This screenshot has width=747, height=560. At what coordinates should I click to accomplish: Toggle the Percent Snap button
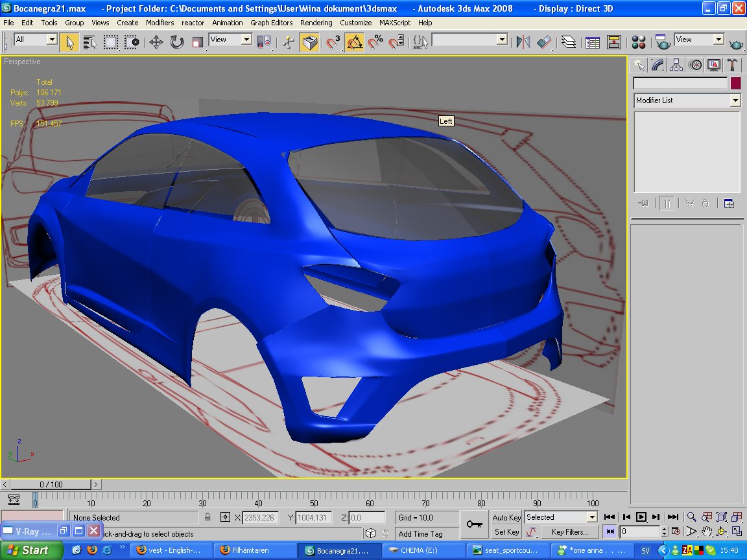(375, 42)
